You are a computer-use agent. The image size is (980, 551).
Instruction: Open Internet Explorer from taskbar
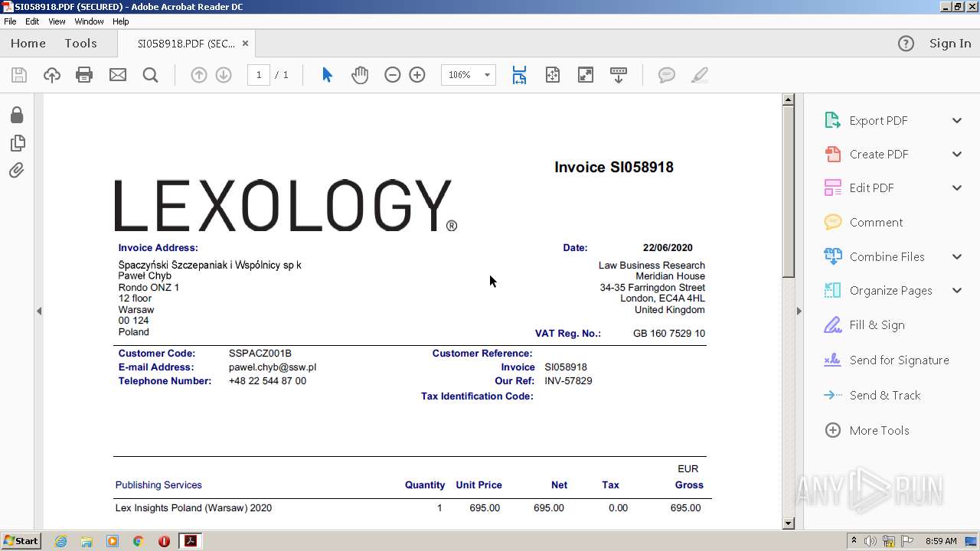pos(60,541)
